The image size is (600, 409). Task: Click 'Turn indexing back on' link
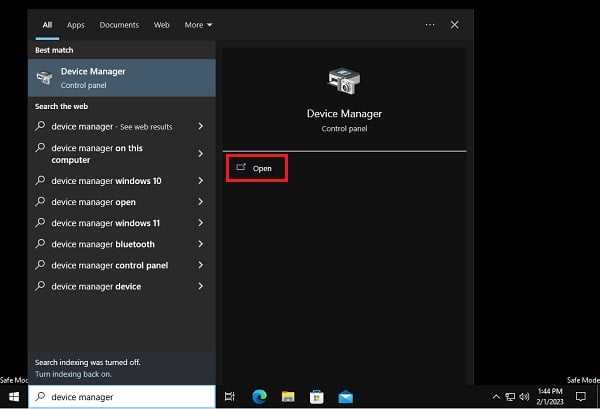coord(72,373)
